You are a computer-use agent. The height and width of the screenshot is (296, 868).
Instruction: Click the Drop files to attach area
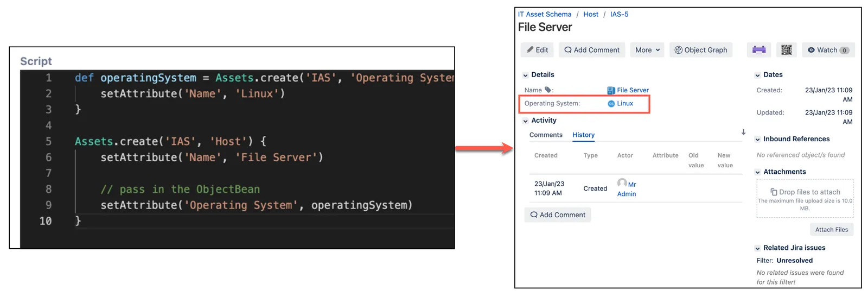(805, 198)
